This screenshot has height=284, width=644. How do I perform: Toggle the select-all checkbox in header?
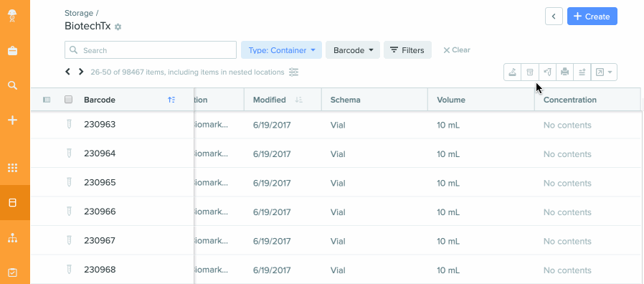[x=69, y=100]
